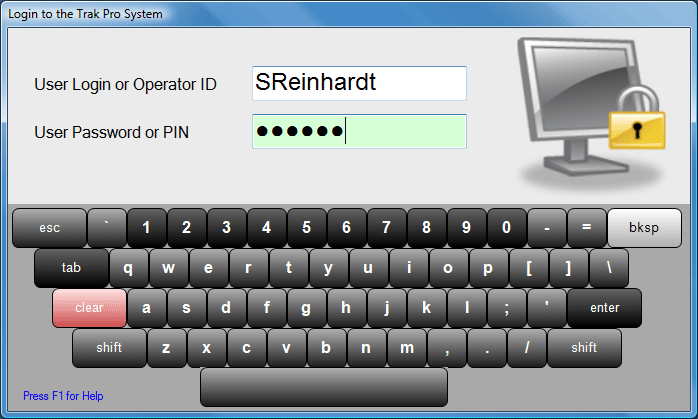Click the enter key on the on-screen keyboard
Screen dimensions: 698x419
click(x=605, y=308)
